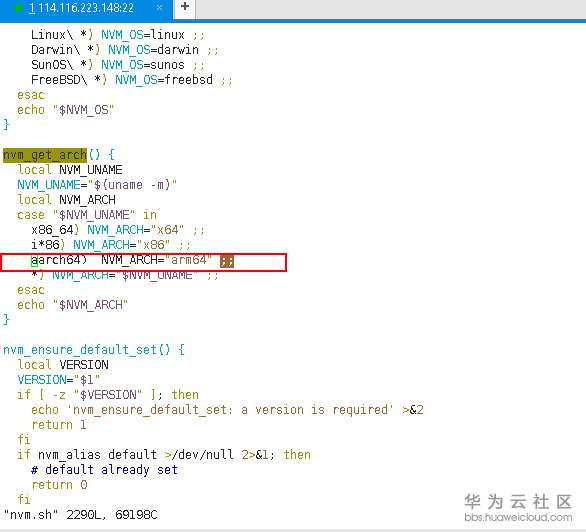Click the local NVM_UNAME declaration

(x=70, y=170)
